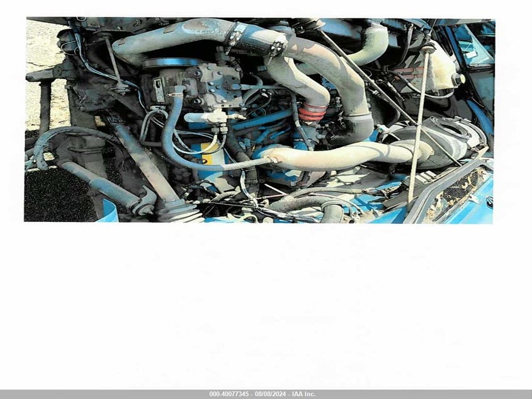Click the hose clamp on top intake pipe
This screenshot has width=532, height=399.
[276, 44]
